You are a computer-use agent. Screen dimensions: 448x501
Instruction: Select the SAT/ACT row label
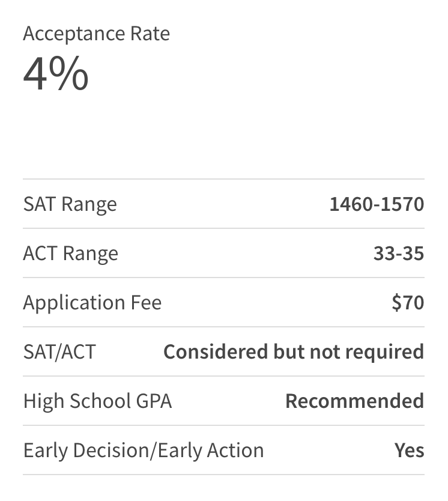point(59,352)
